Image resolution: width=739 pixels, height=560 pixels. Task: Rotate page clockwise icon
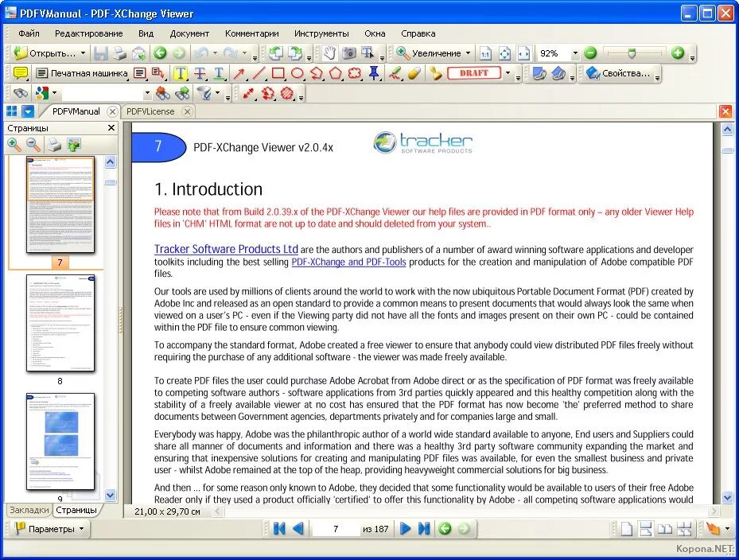tap(295, 53)
